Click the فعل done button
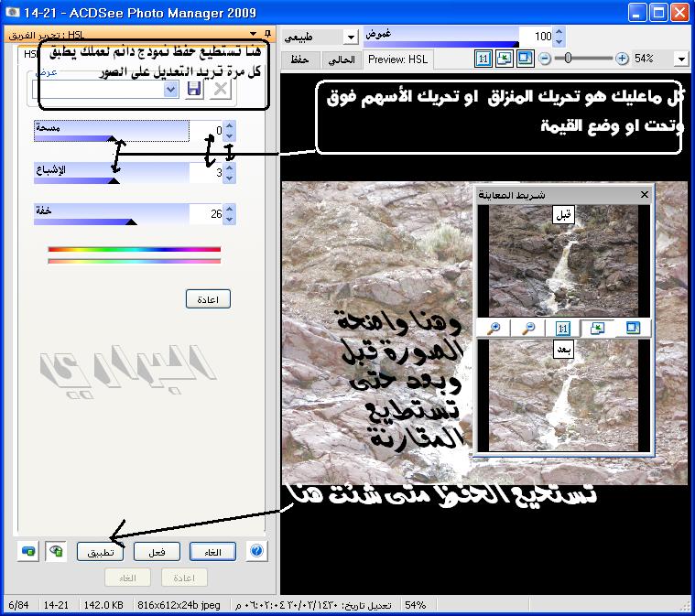 (157, 552)
